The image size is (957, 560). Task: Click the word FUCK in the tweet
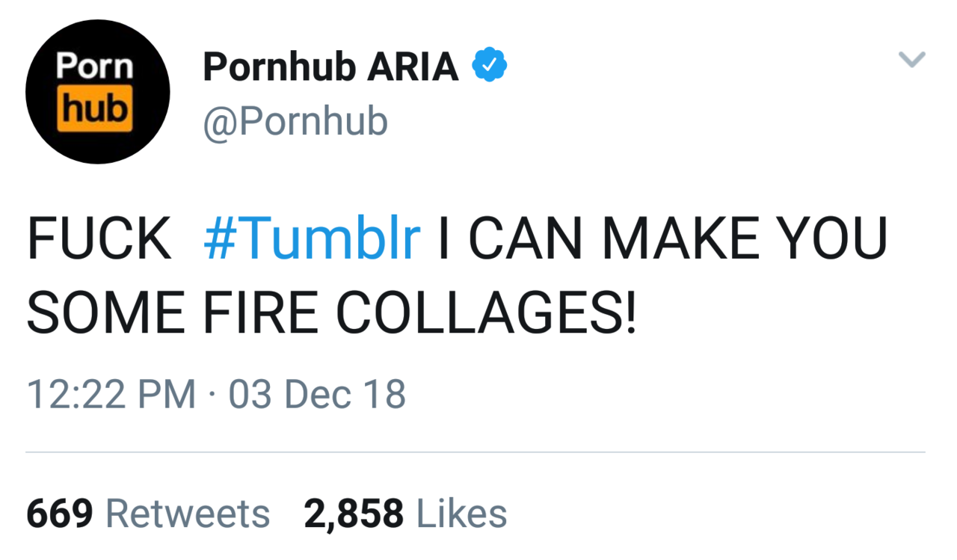(x=99, y=239)
